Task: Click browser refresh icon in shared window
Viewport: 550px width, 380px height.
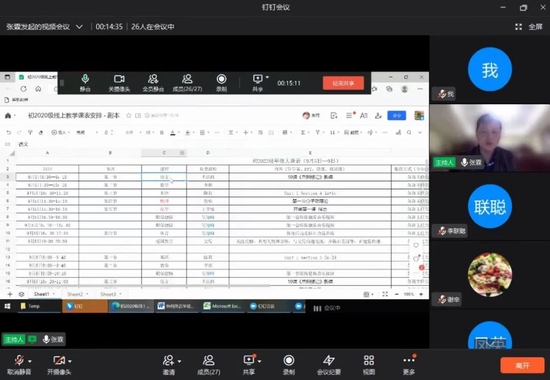Action: 23,89
